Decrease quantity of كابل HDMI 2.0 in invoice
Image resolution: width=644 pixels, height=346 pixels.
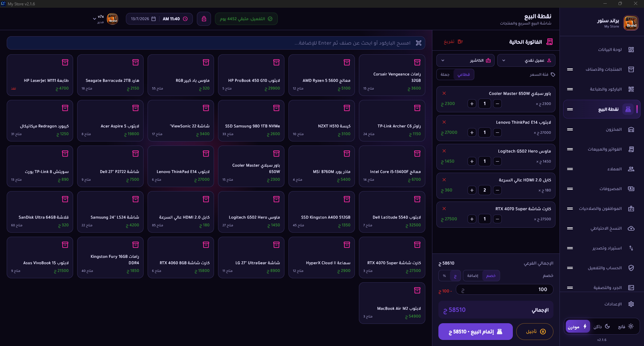point(497,190)
